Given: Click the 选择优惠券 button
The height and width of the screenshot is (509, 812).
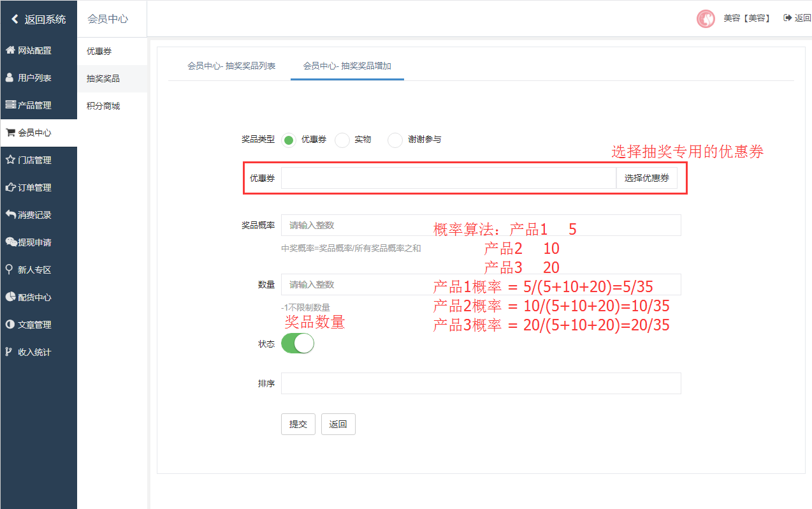Looking at the screenshot, I should click(x=646, y=178).
